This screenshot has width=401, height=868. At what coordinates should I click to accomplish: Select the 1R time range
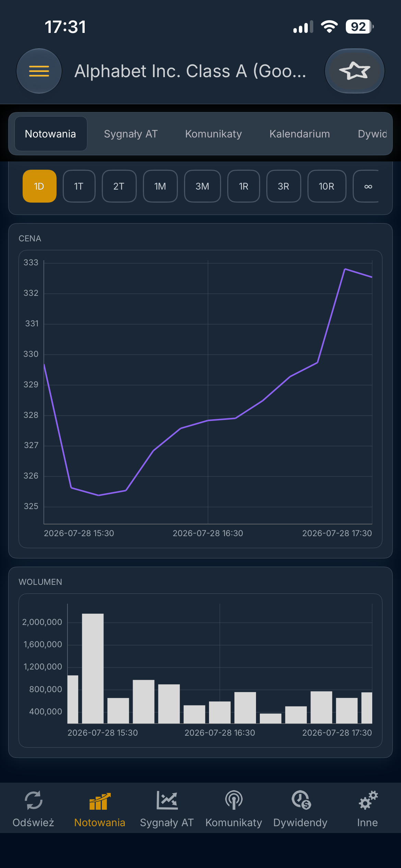click(x=244, y=186)
